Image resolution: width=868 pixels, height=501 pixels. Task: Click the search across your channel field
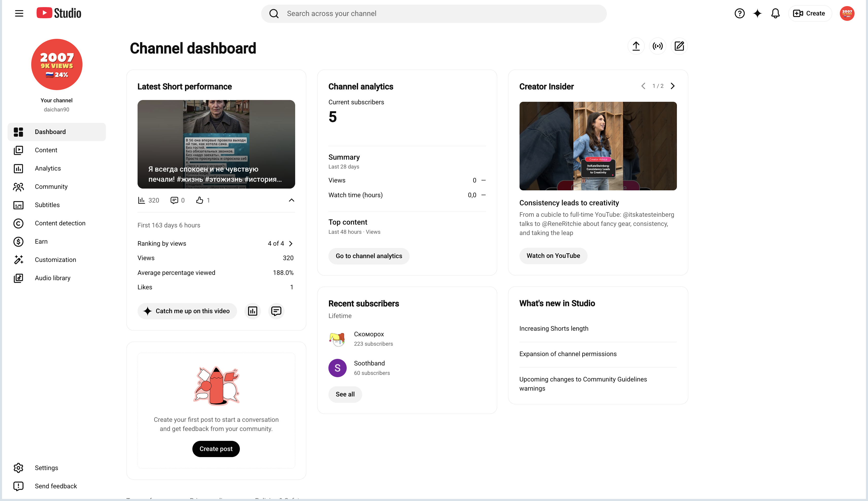[433, 13]
